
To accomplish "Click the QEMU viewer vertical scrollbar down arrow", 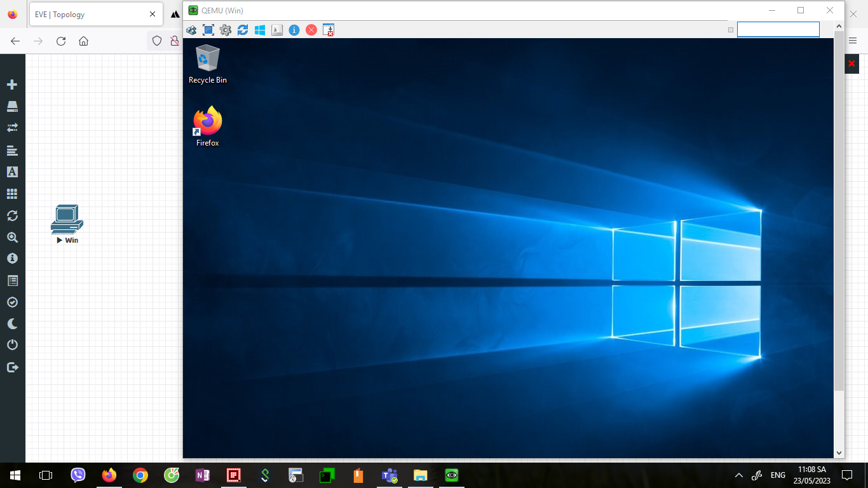I will [x=839, y=453].
